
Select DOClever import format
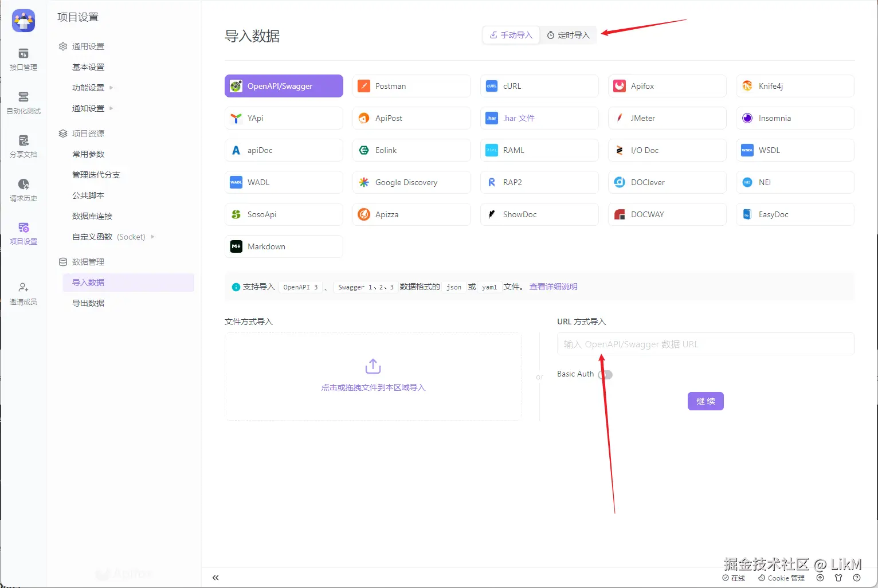[x=667, y=182]
